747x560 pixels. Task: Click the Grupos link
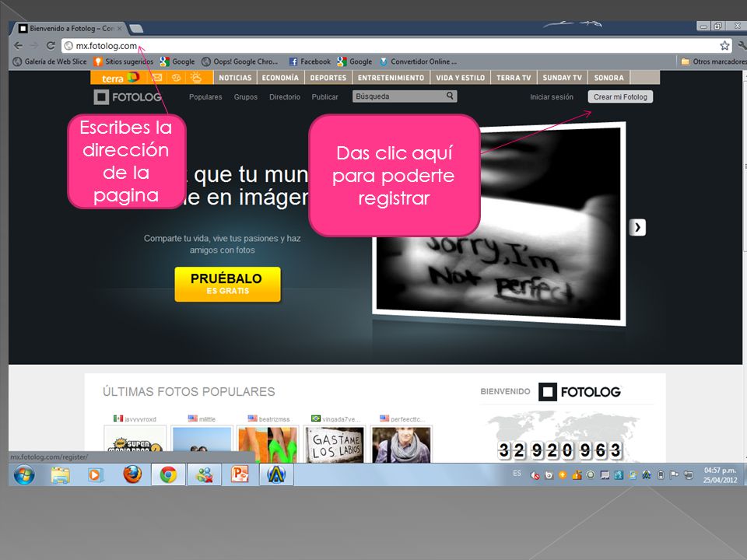point(245,96)
